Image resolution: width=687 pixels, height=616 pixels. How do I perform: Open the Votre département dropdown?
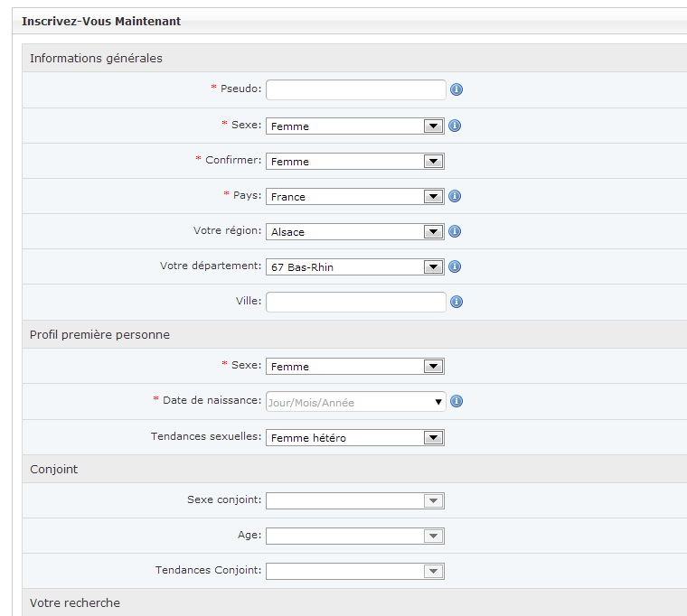354,266
